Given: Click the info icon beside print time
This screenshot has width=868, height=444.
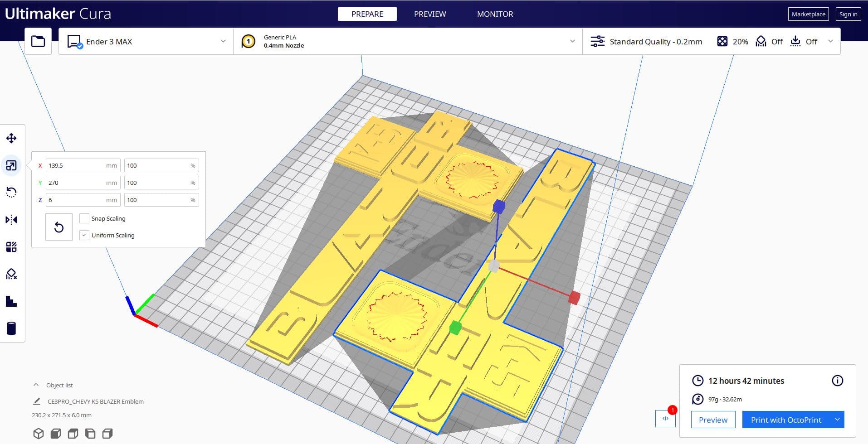Looking at the screenshot, I should tap(837, 381).
